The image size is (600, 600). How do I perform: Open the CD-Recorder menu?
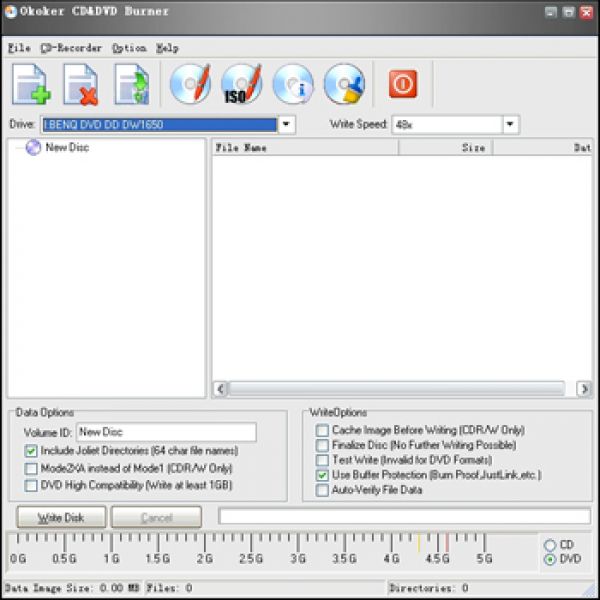coord(71,48)
